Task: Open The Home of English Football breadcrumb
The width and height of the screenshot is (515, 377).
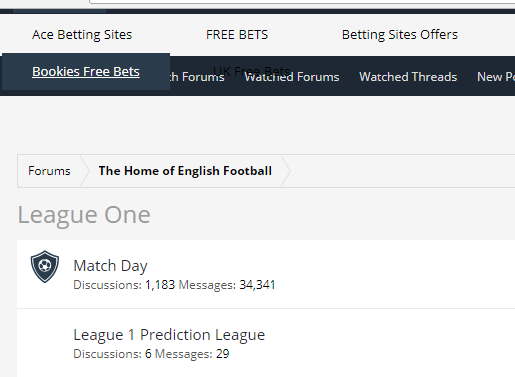Action: [x=185, y=171]
